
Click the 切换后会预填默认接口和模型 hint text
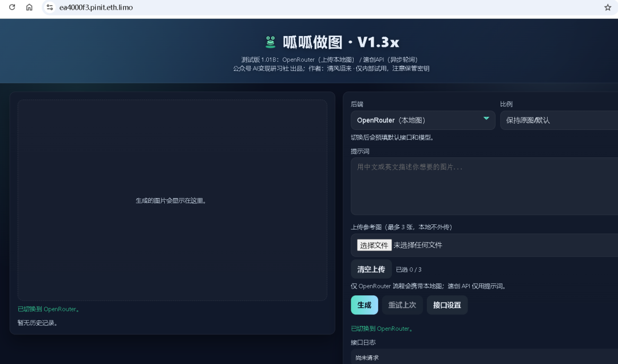click(393, 137)
